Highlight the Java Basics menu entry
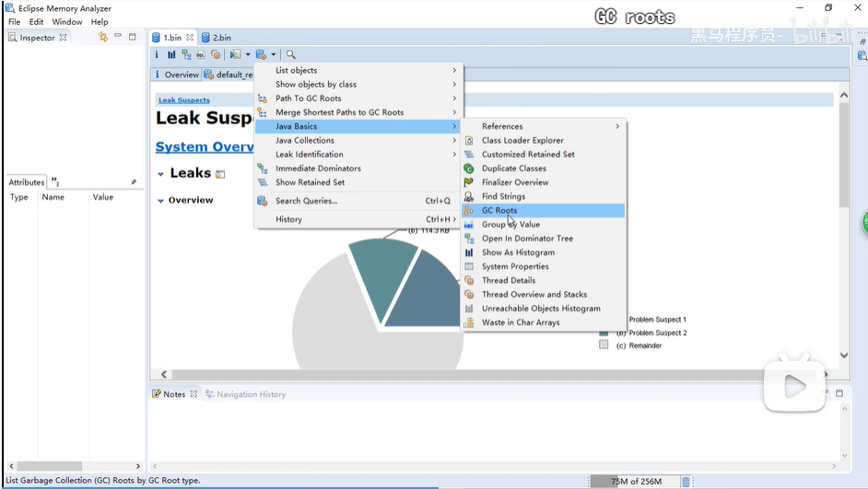 pos(358,126)
